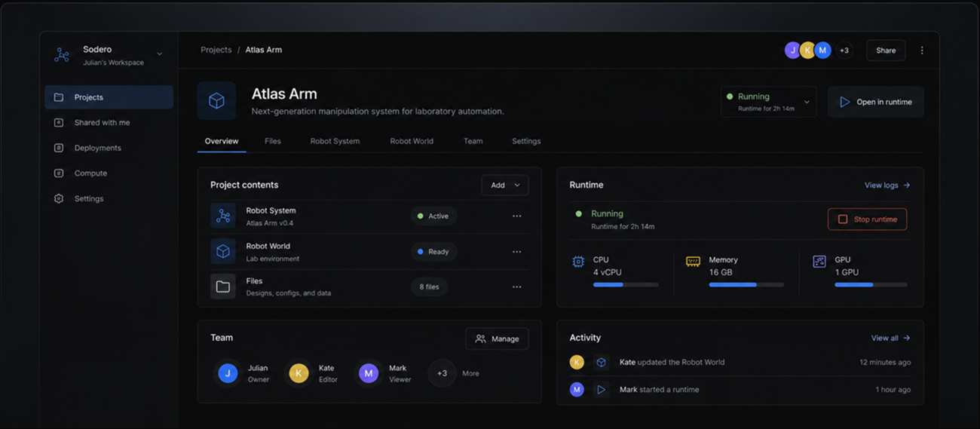Open the Running status dropdown in header
Viewport: 980px width, 429px height.
point(768,102)
